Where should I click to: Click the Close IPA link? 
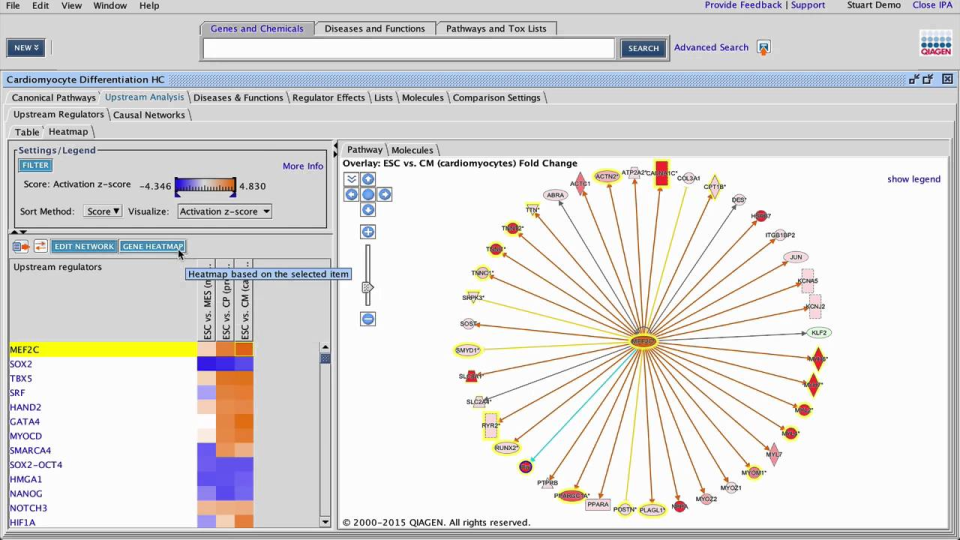(932, 5)
